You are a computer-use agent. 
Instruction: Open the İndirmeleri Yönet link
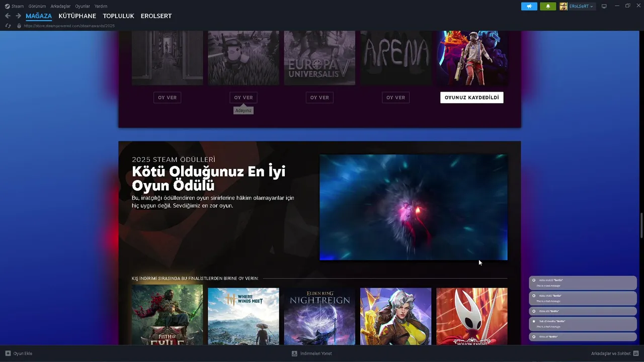coord(316,353)
